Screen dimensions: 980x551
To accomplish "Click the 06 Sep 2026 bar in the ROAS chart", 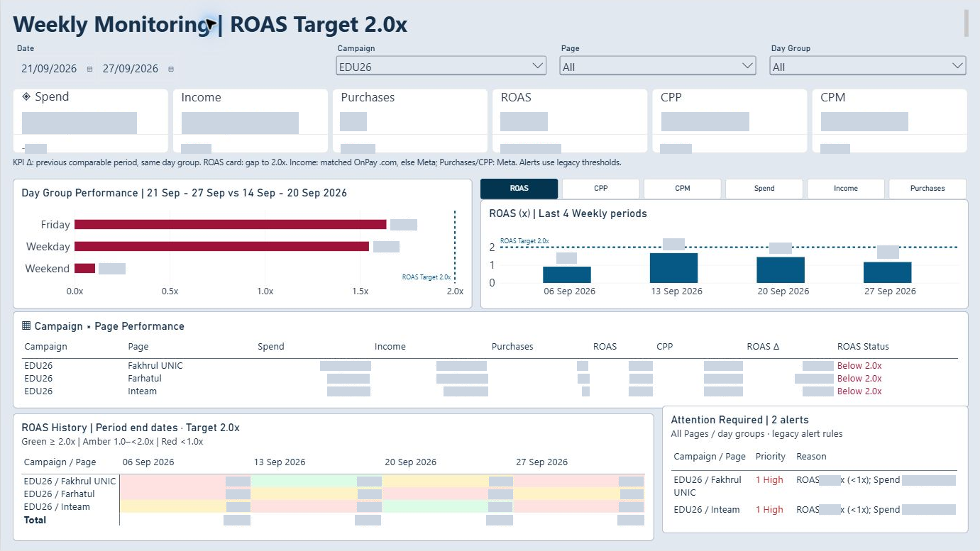I will click(x=567, y=275).
